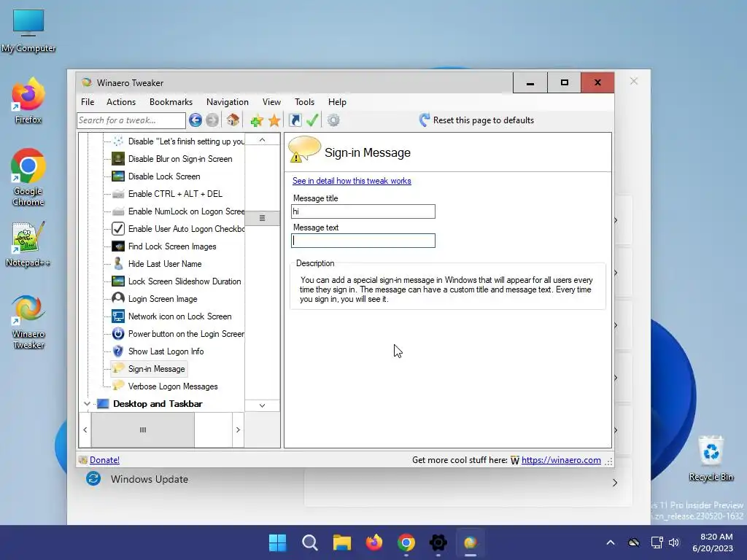The image size is (747, 560).
Task: Select the Sign-in Message tree item
Action: [x=156, y=369]
